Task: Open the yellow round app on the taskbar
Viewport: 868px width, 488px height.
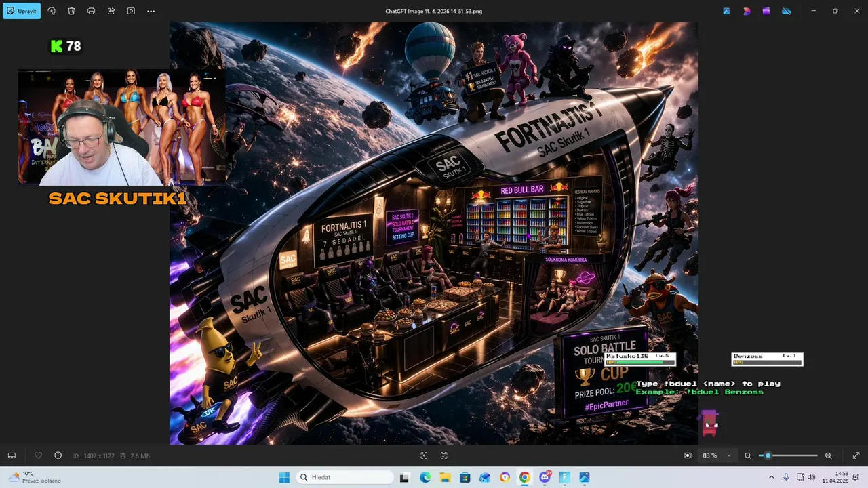Action: [x=505, y=477]
